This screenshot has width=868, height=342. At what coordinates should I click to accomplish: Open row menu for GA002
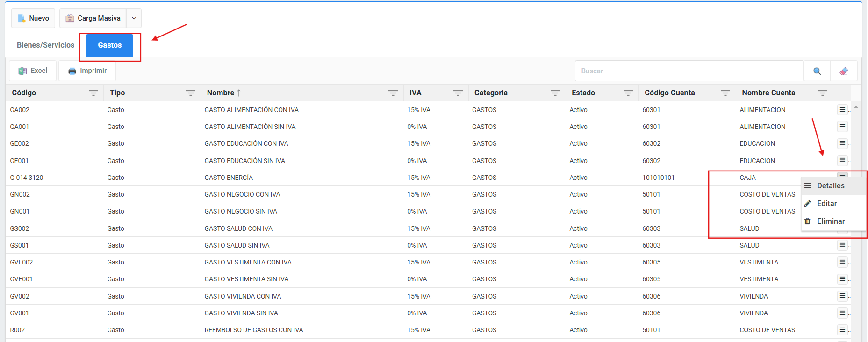842,110
